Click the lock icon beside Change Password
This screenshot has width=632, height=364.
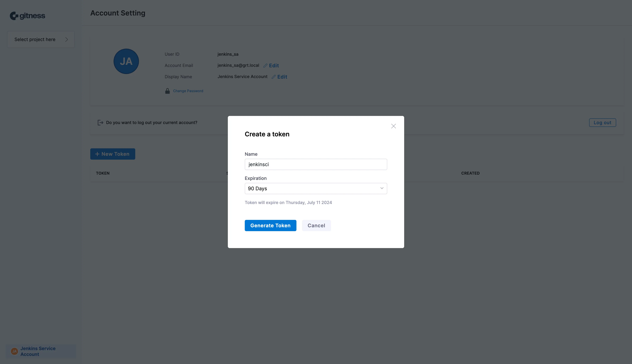tap(167, 91)
